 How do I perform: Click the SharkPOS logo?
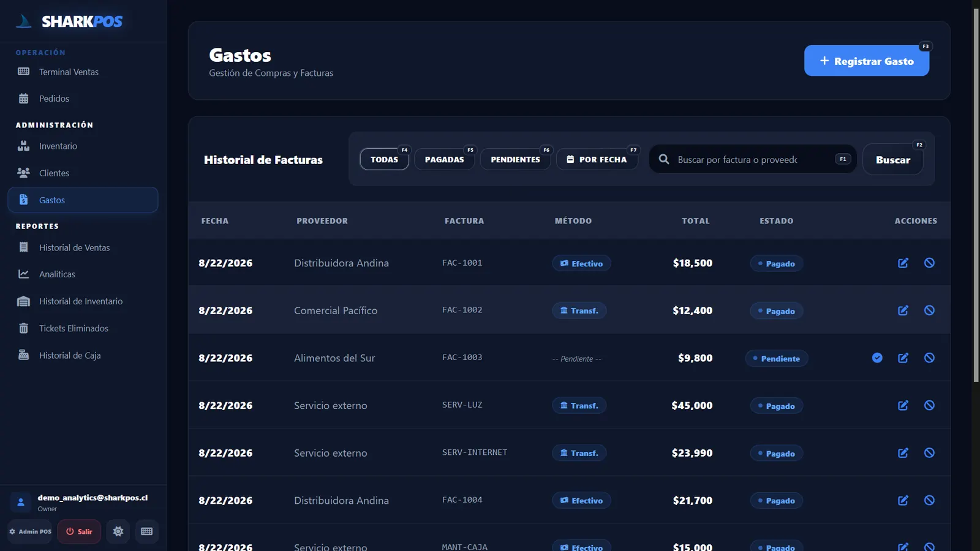pos(69,21)
